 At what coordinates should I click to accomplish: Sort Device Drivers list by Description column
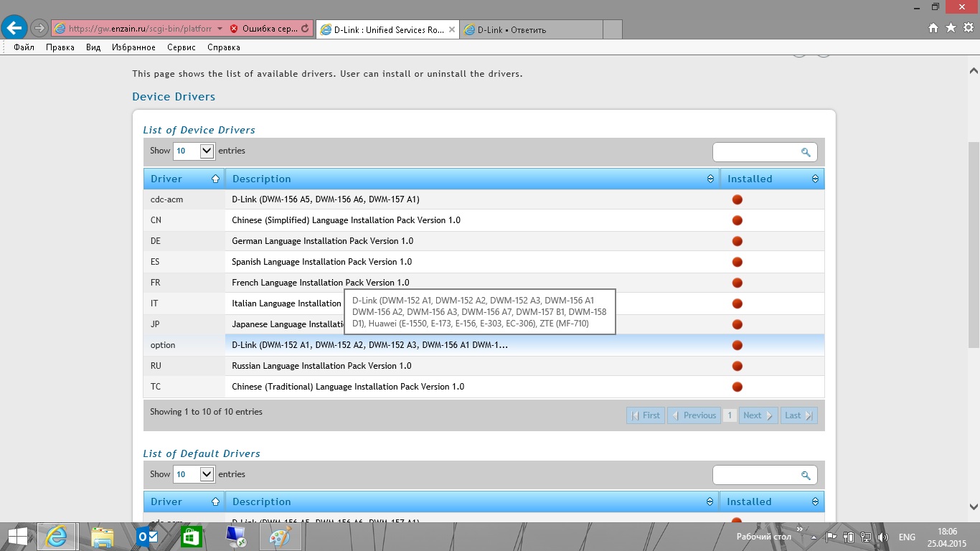(472, 179)
